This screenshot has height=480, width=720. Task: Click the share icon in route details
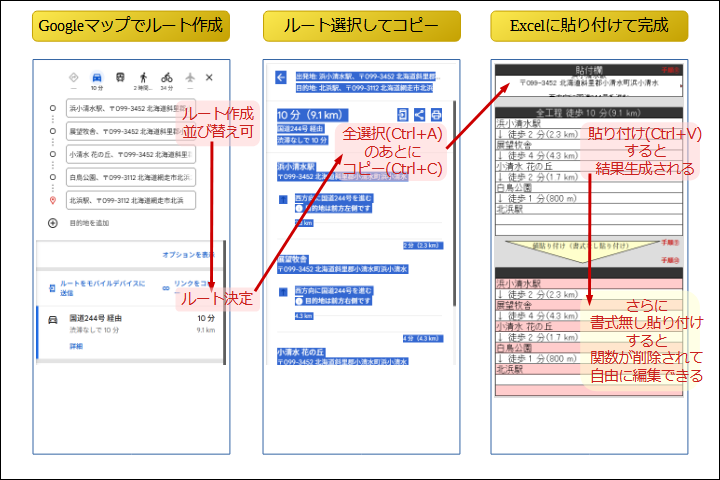click(420, 114)
